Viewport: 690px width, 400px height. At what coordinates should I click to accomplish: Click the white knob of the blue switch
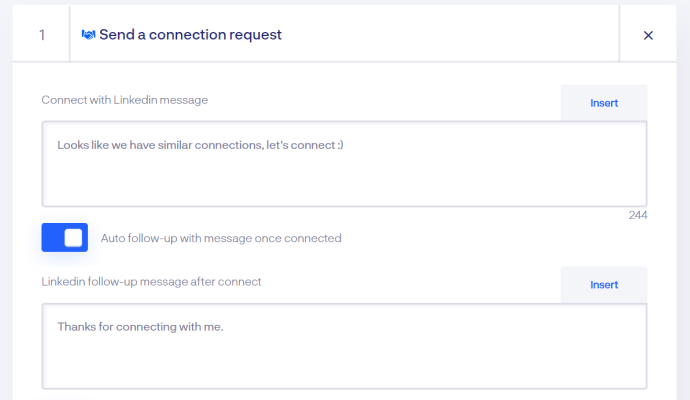pos(73,238)
